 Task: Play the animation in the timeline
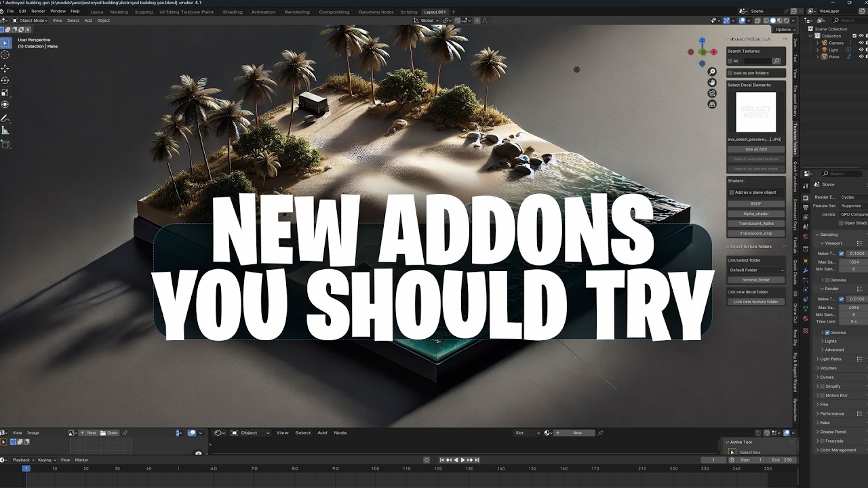tap(463, 460)
